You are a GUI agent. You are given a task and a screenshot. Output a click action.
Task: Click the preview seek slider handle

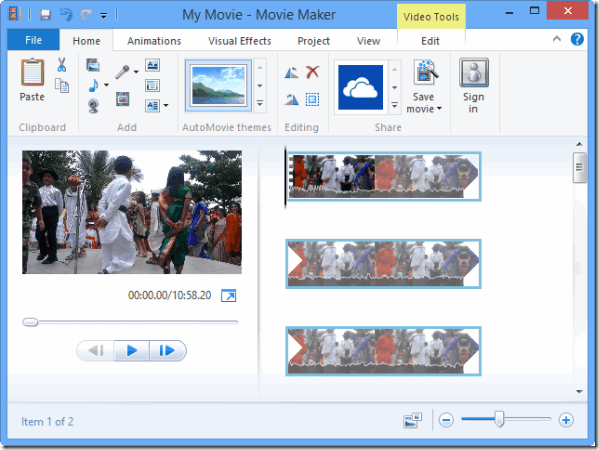pos(30,322)
